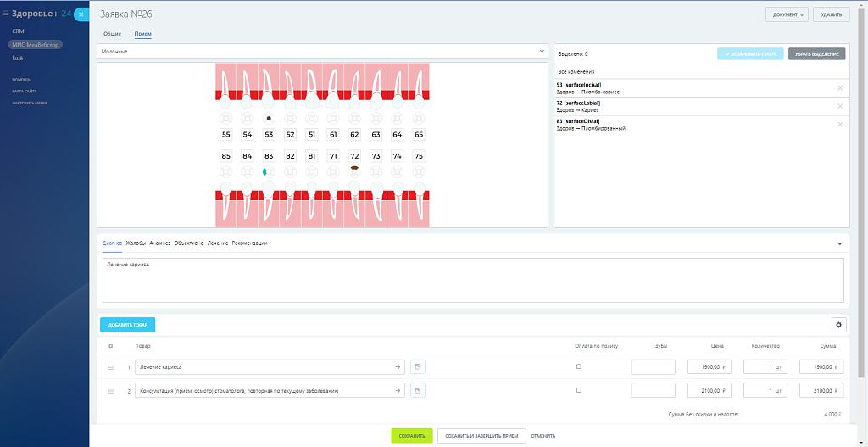Delete the tooth 83 surfaceDistal change entry
Image resolution: width=868 pixels, height=447 pixels.
point(840,125)
